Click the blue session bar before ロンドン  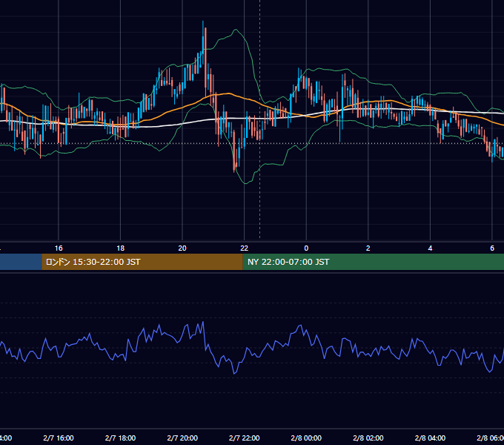[21, 262]
